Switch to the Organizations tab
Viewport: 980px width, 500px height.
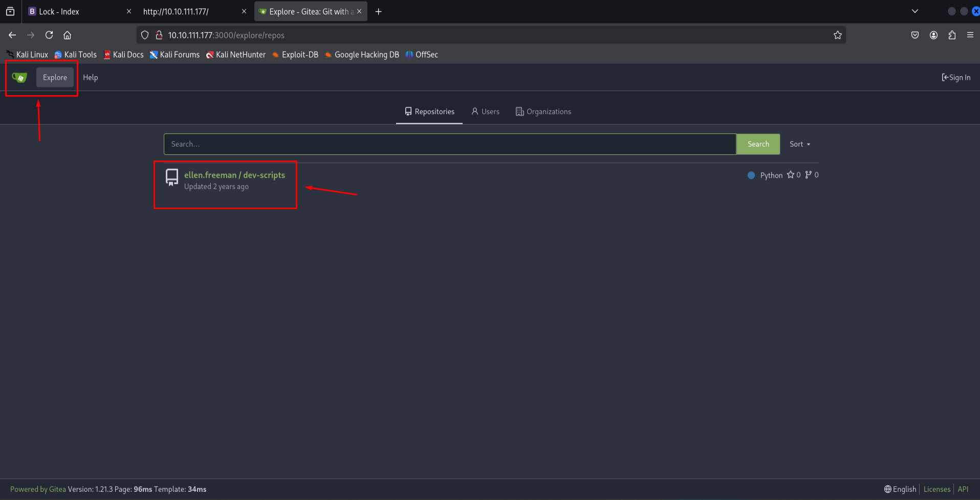[x=543, y=111]
